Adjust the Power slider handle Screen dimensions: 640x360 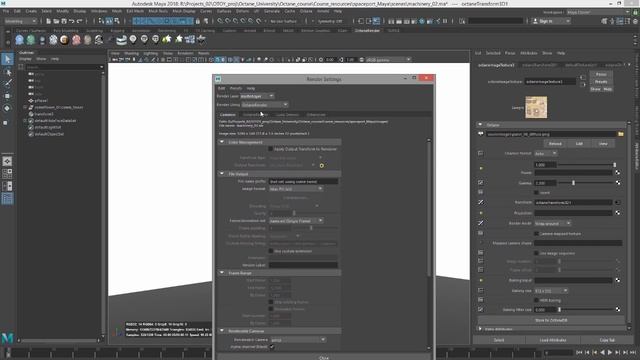click(x=614, y=165)
